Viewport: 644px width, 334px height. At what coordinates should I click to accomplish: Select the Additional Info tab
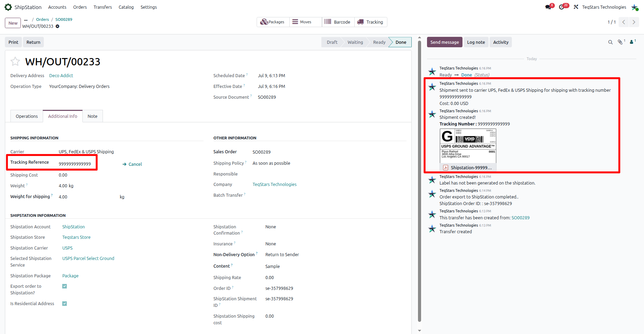click(63, 116)
